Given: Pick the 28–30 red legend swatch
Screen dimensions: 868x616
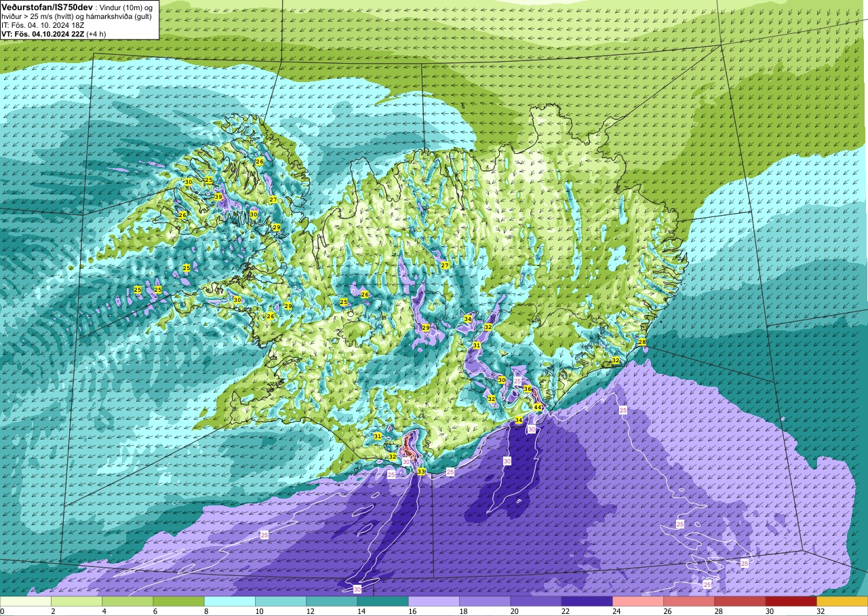Looking at the screenshot, I should coord(740,602).
